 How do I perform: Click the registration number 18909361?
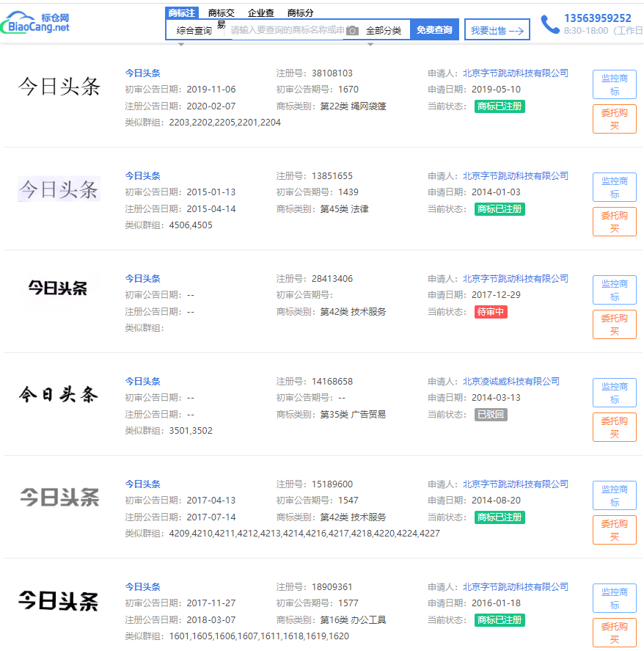click(x=332, y=587)
